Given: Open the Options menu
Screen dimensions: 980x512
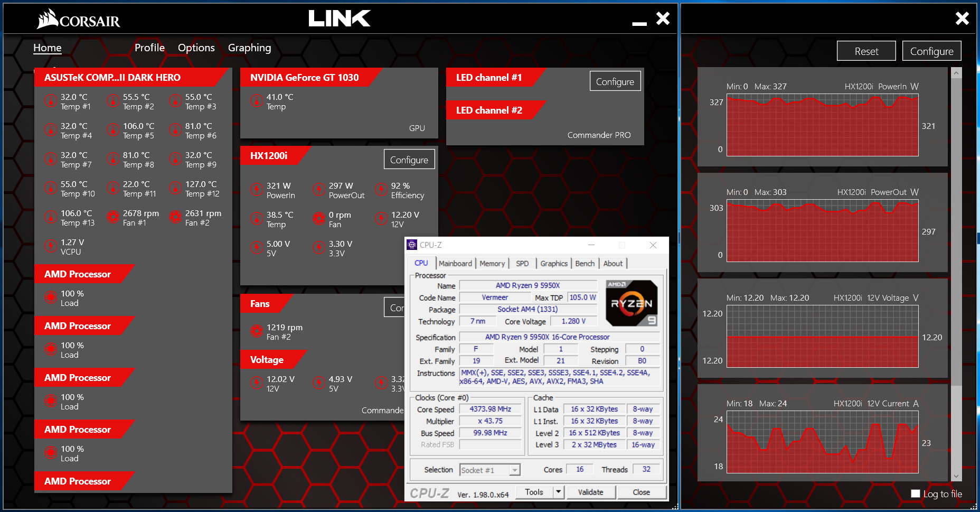Looking at the screenshot, I should tap(196, 48).
